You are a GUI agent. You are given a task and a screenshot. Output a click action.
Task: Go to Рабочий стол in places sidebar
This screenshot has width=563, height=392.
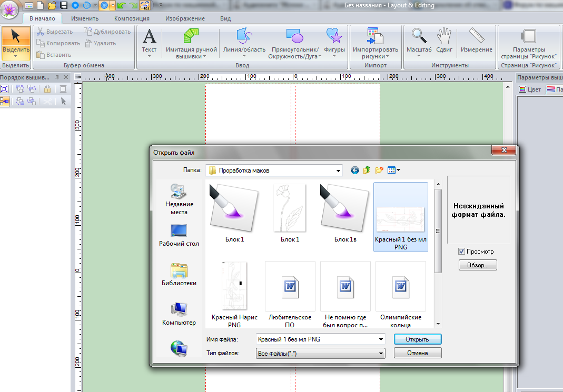(x=179, y=235)
